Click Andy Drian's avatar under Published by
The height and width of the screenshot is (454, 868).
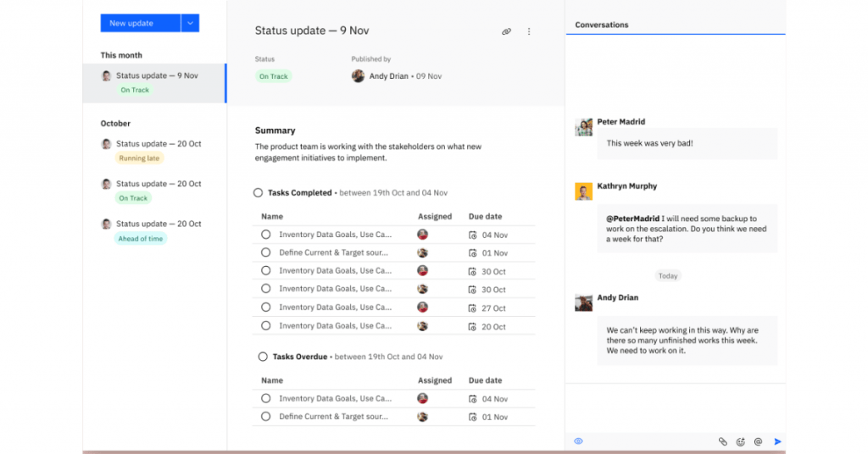click(x=359, y=75)
